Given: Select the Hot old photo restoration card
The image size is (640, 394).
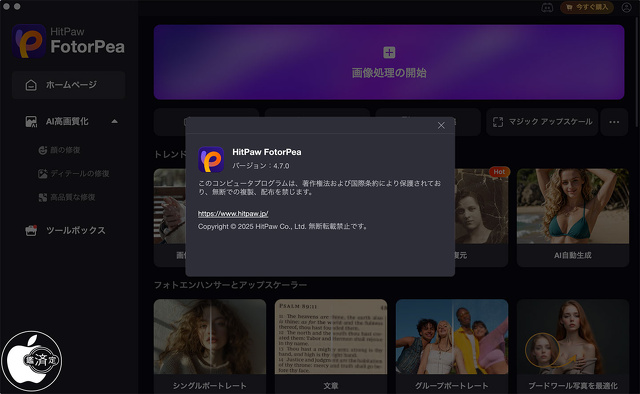Looking at the screenshot, I should coord(482,218).
